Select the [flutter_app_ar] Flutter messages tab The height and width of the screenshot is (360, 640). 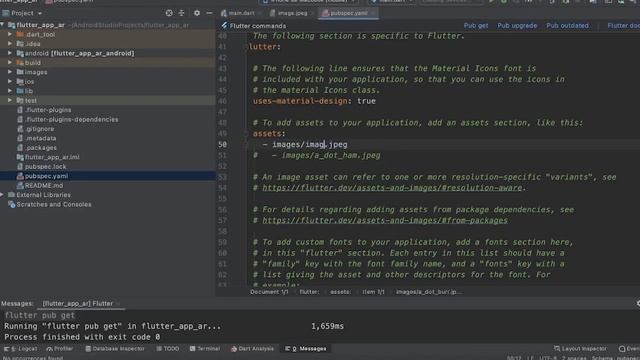pyautogui.click(x=78, y=303)
